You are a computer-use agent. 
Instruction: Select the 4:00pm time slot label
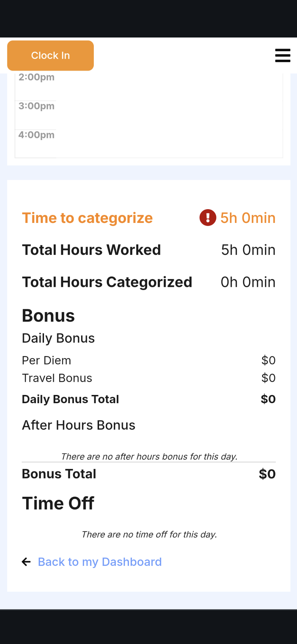(36, 135)
